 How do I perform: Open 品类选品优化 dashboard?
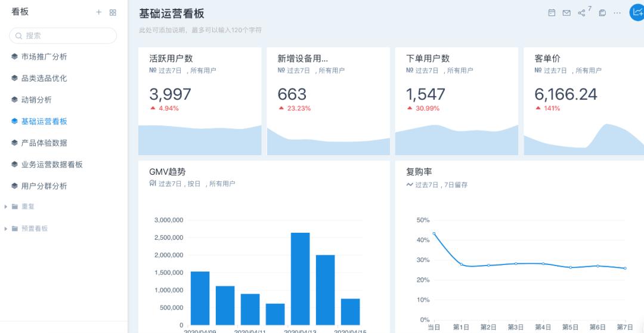click(44, 78)
